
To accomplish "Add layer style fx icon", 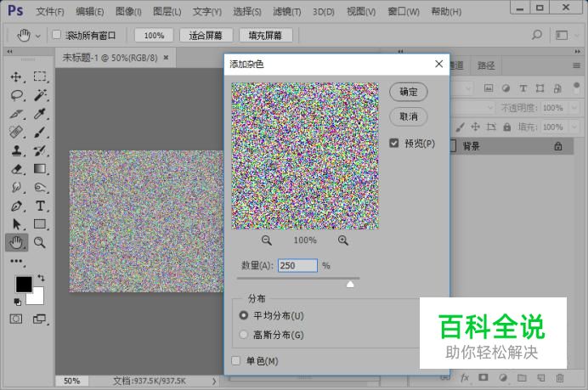I will pos(465,377).
